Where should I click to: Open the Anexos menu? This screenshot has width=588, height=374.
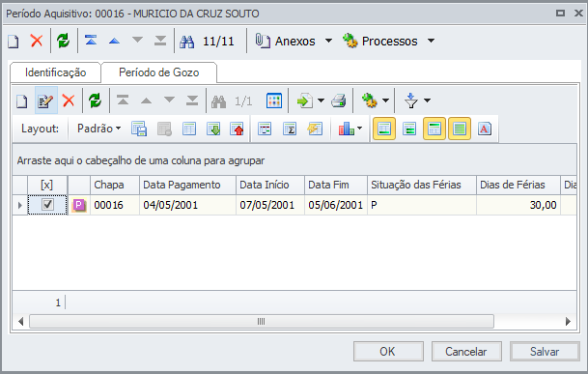click(294, 41)
